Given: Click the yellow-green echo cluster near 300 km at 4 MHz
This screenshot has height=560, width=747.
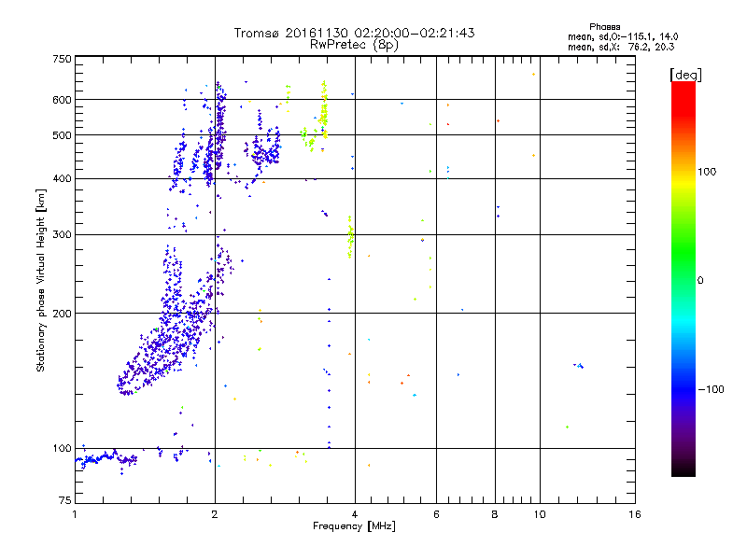Looking at the screenshot, I should tap(351, 237).
